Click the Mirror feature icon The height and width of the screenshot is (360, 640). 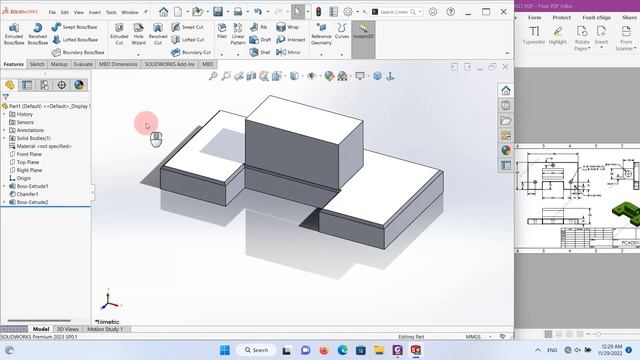tap(289, 52)
